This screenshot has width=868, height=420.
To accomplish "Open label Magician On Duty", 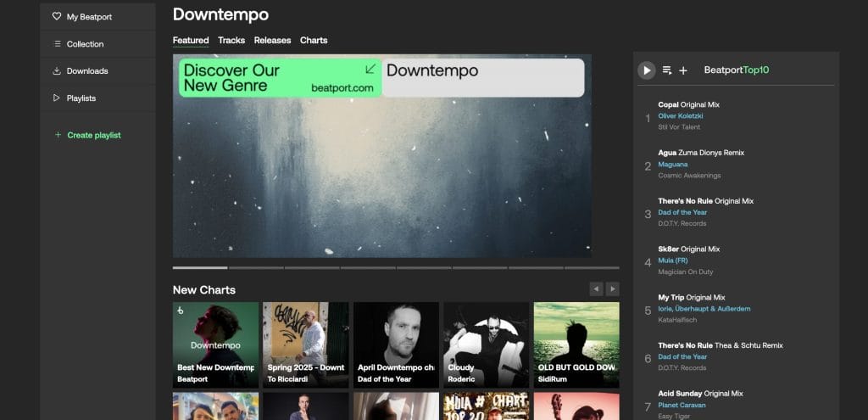I will point(685,272).
